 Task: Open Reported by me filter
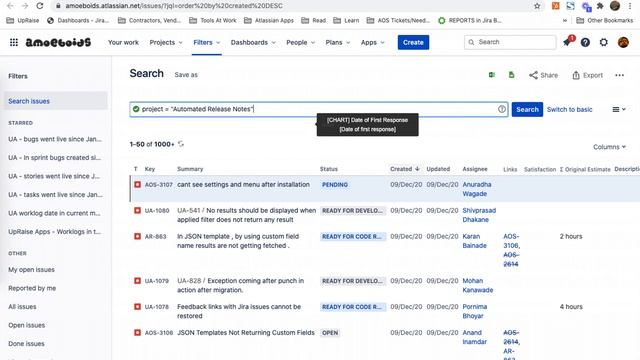32,288
